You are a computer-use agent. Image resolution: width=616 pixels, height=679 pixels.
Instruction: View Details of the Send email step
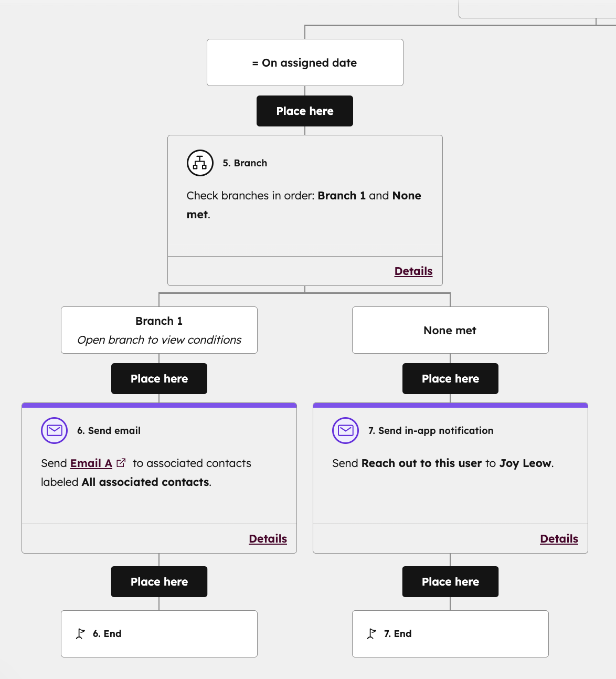click(x=268, y=538)
